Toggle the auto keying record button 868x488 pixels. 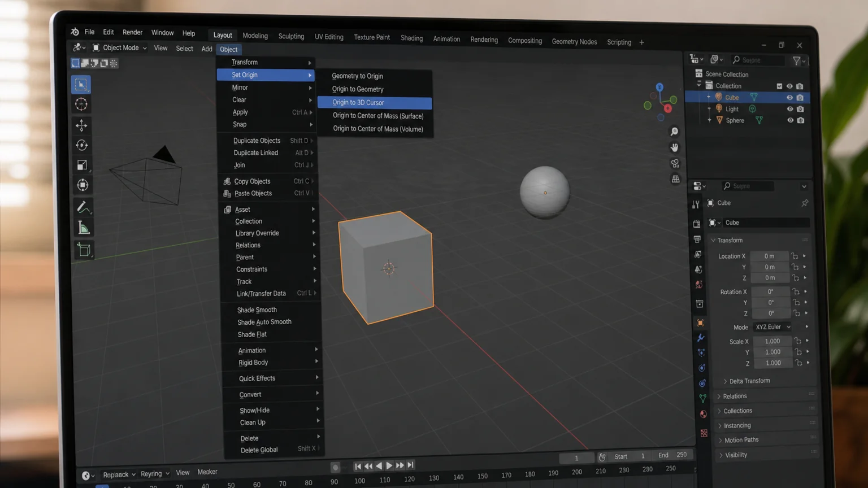click(x=335, y=467)
